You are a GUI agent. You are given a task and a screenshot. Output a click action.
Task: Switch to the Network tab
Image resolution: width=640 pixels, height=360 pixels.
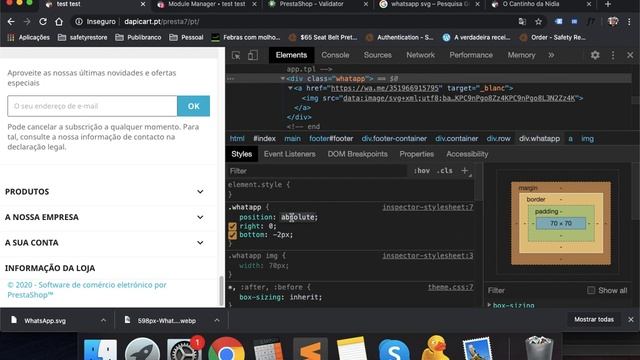click(420, 55)
